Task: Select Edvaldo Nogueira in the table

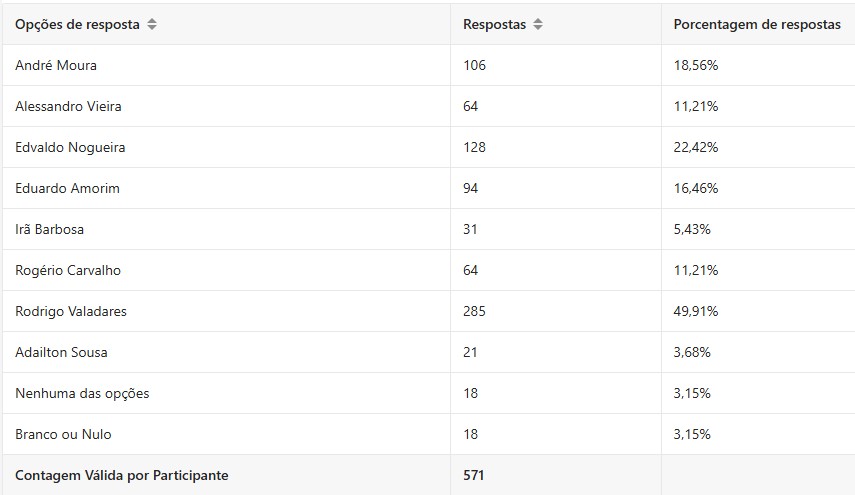Action: tap(70, 147)
